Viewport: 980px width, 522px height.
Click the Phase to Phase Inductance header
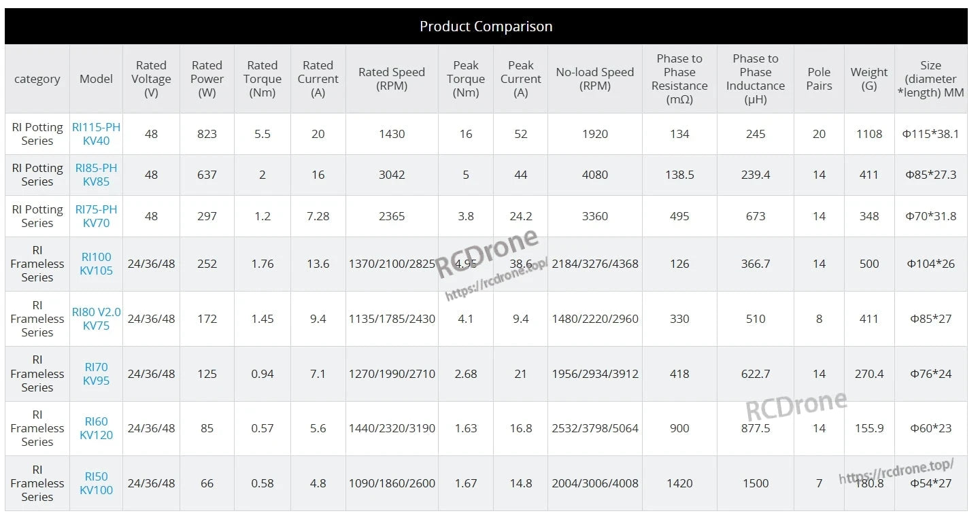(755, 79)
